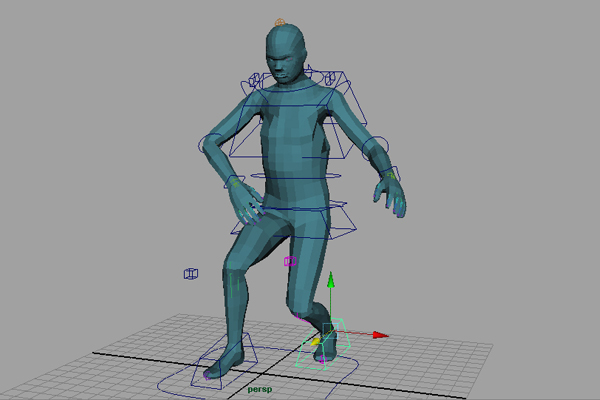
Task: Select the wrist control of the raised hand
Action: pos(390,175)
